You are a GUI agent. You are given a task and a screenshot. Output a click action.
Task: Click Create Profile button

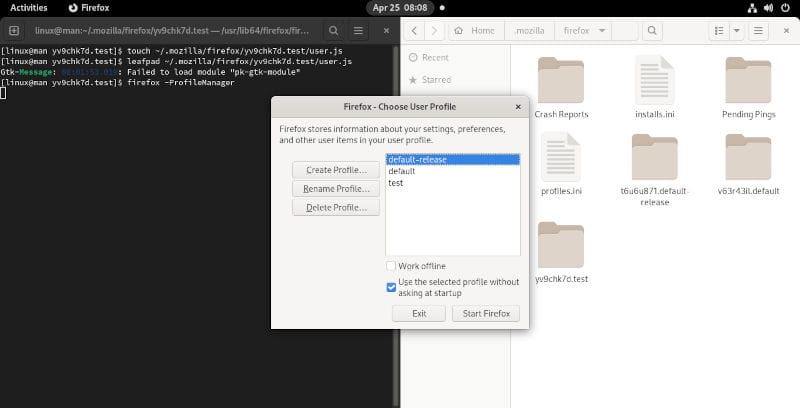[x=336, y=170]
